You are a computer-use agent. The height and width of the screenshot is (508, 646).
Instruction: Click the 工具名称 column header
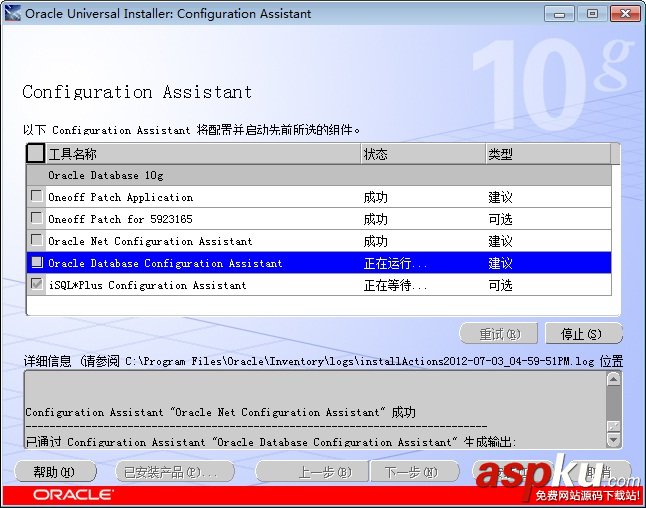pos(203,154)
